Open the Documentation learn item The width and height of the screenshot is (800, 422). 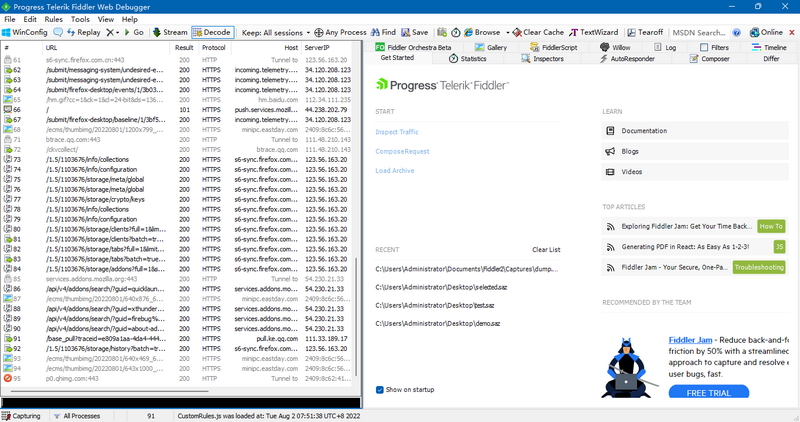pos(694,131)
